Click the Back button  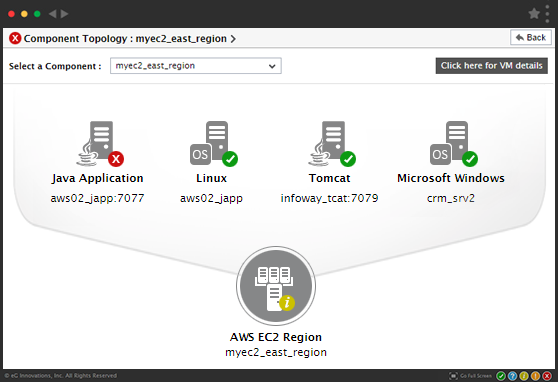[531, 37]
